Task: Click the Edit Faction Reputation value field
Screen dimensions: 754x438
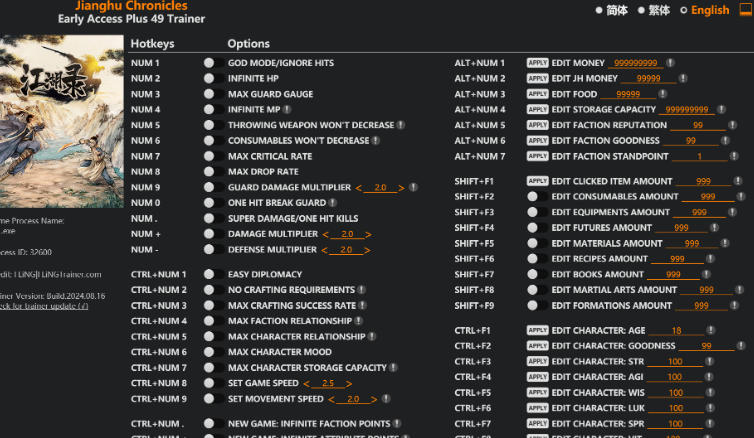Action: tap(697, 126)
